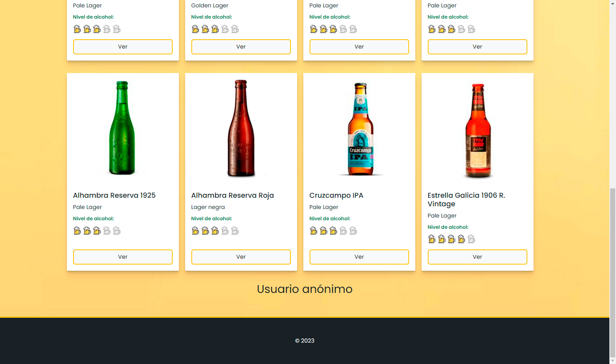The image size is (616, 364).
Task: Click Golden Lager type label in top row
Action: coord(210,5)
